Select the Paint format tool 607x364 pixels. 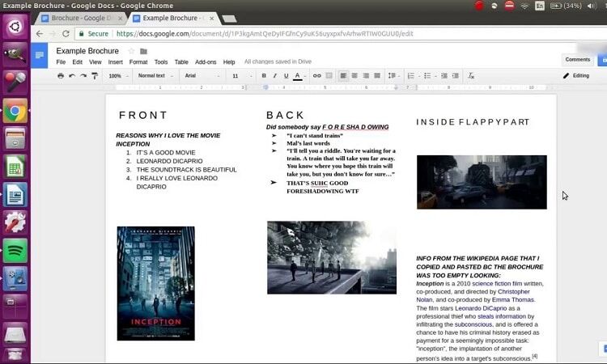tap(95, 76)
